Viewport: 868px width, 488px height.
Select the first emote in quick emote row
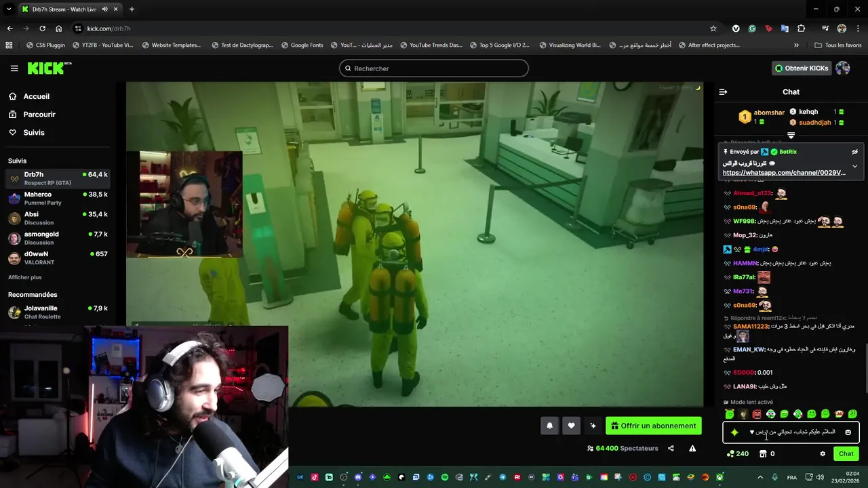pos(730,414)
